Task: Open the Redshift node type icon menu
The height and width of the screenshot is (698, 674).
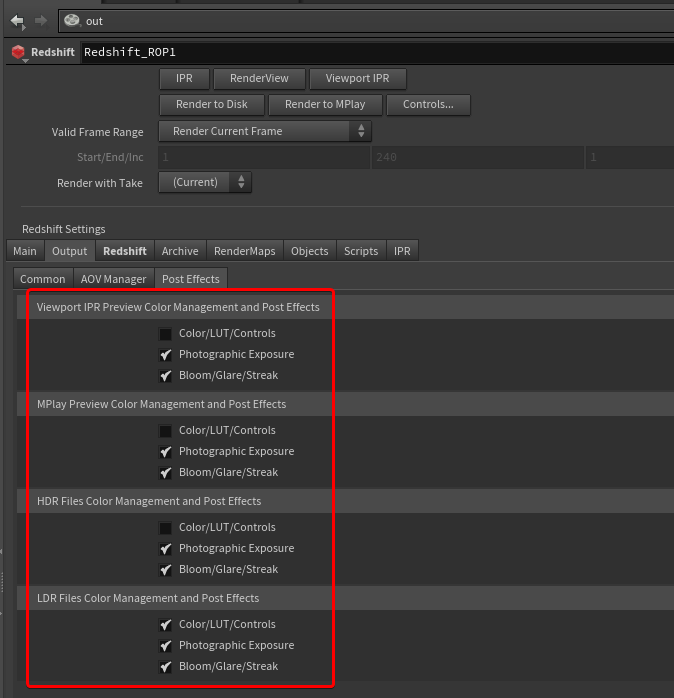Action: click(19, 53)
